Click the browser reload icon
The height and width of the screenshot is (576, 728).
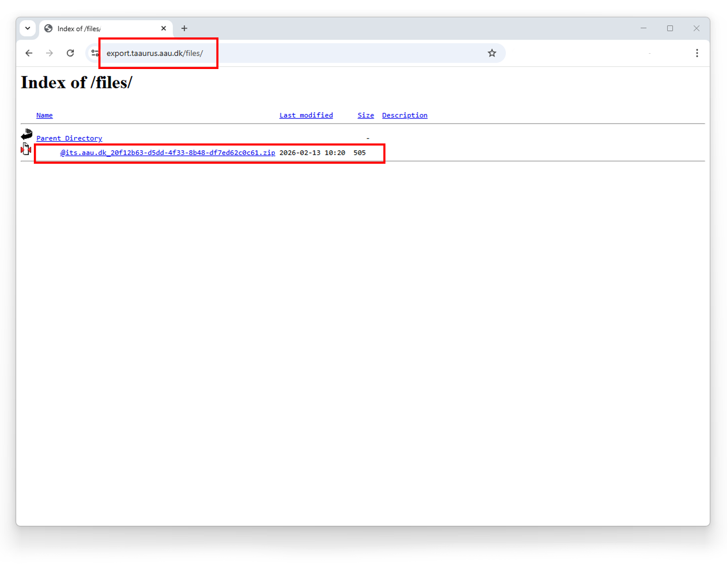tap(70, 53)
